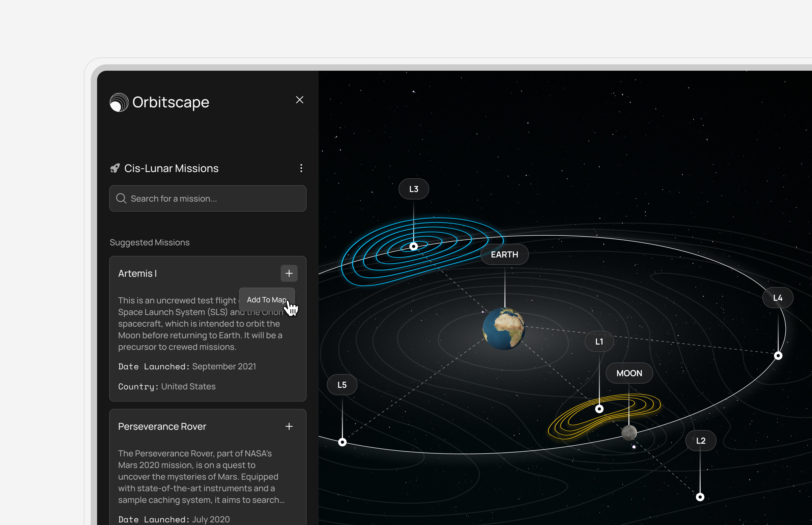Click the L3 point marker in blue orbits
812x525 pixels.
coord(413,246)
